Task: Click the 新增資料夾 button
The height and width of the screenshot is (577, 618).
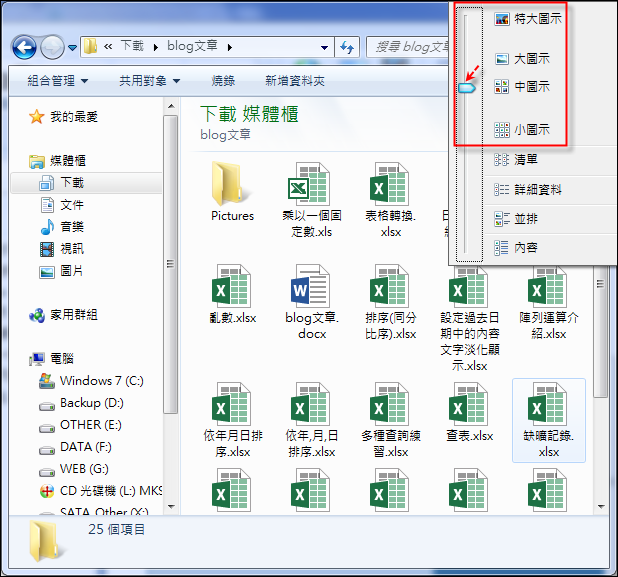Action: tap(295, 81)
